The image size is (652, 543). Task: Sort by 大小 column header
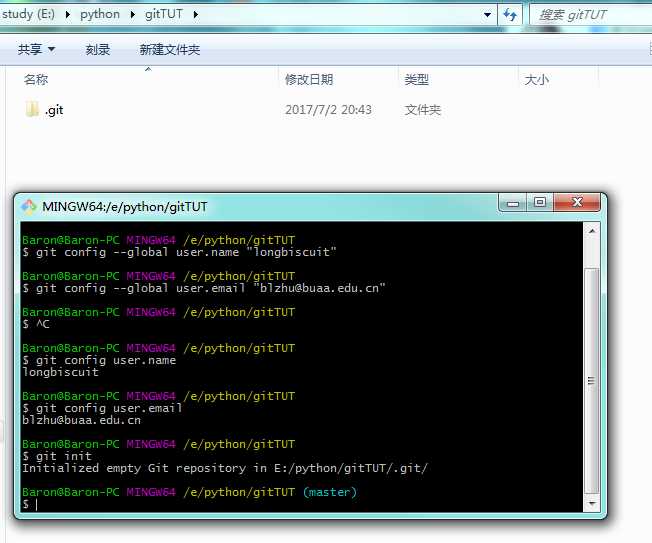click(536, 79)
